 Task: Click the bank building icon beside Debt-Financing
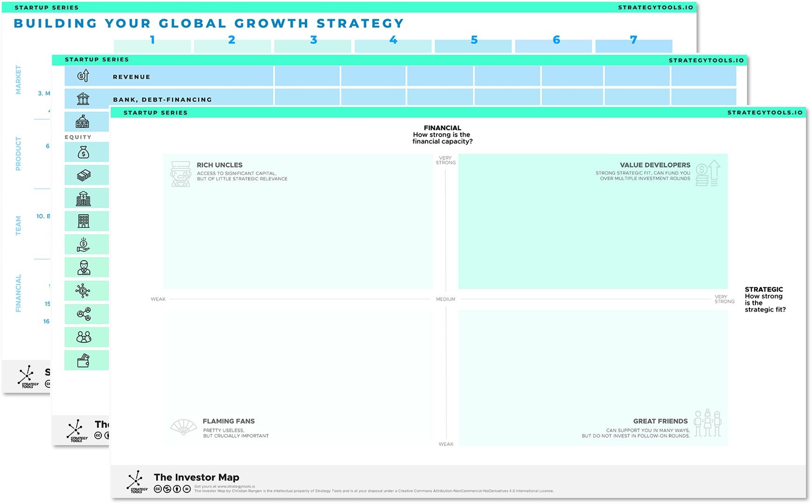click(83, 99)
